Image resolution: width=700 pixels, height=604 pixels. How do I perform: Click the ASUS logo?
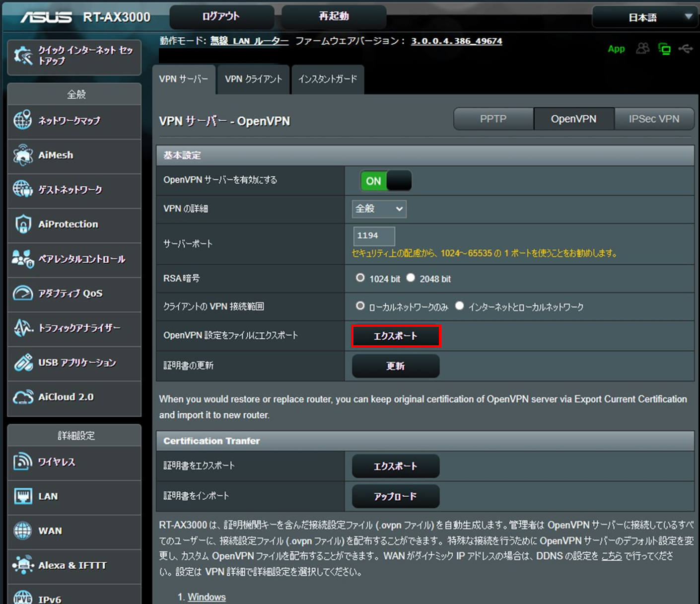46,17
